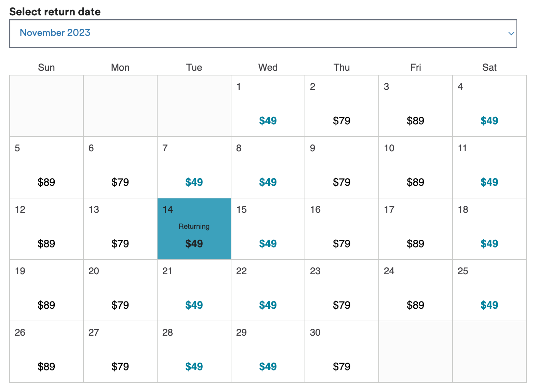
Task: Select November 1 with $49 fare
Action: pos(268,106)
